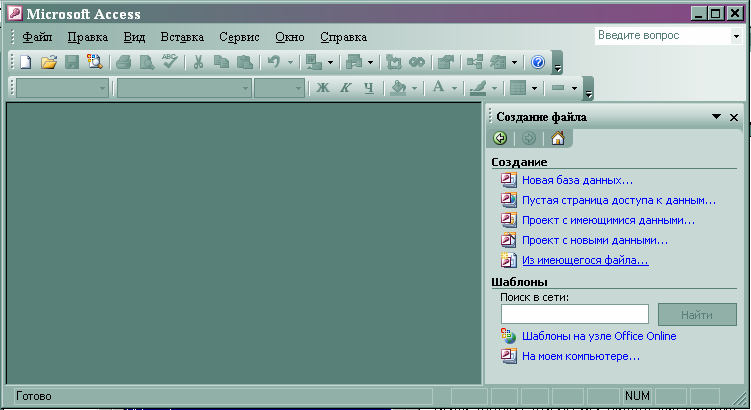Toggle Italic (К) formatting
Screen dimensions: 751x410
click(346, 88)
